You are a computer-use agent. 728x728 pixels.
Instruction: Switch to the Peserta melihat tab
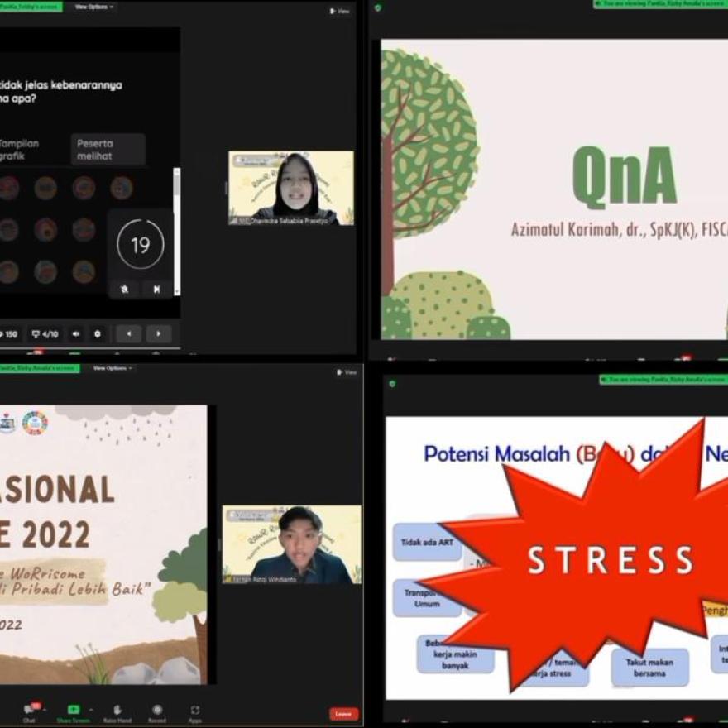[x=107, y=150]
